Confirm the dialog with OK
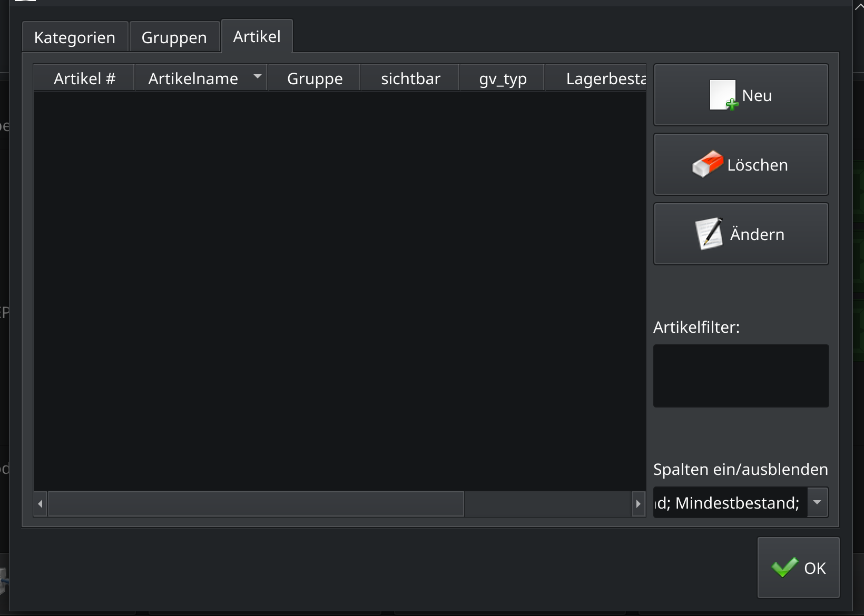864x616 pixels. click(x=798, y=568)
